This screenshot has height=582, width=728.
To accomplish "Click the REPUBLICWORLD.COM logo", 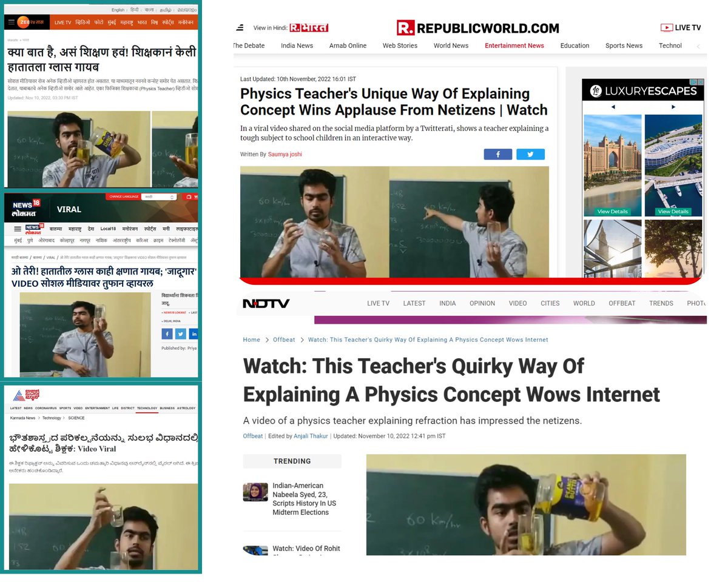I will 478,28.
